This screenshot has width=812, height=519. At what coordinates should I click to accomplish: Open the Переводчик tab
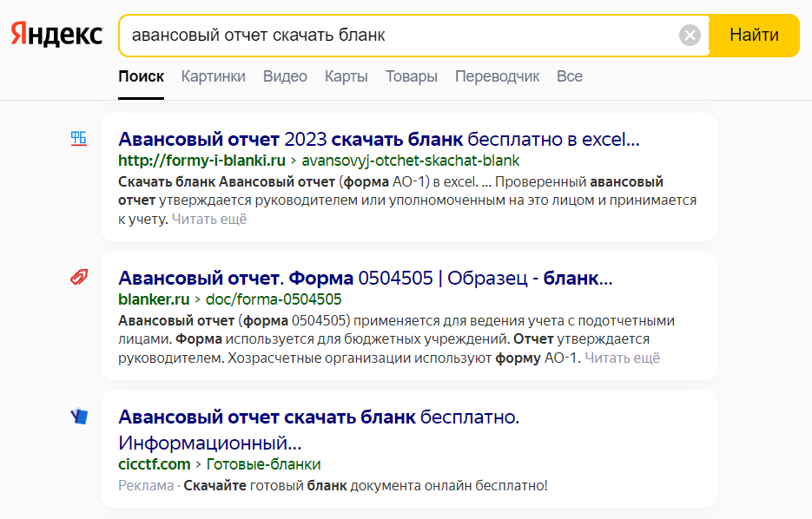[497, 76]
